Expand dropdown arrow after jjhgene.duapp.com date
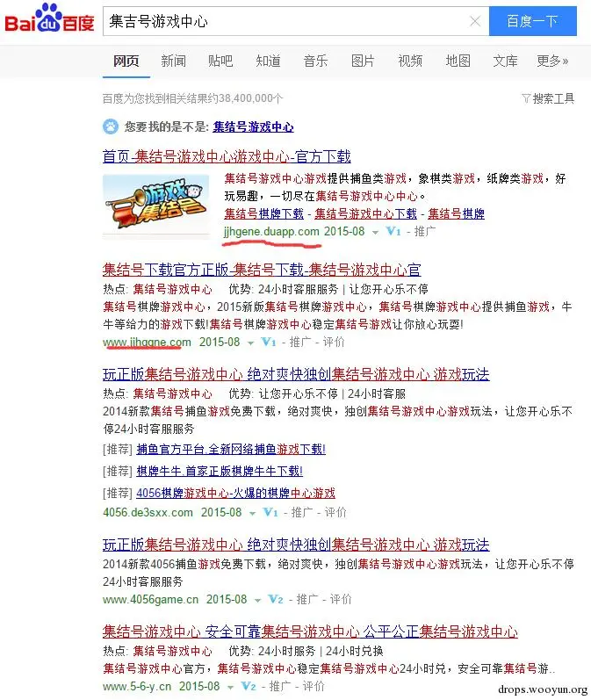The image size is (591, 700). click(x=375, y=233)
